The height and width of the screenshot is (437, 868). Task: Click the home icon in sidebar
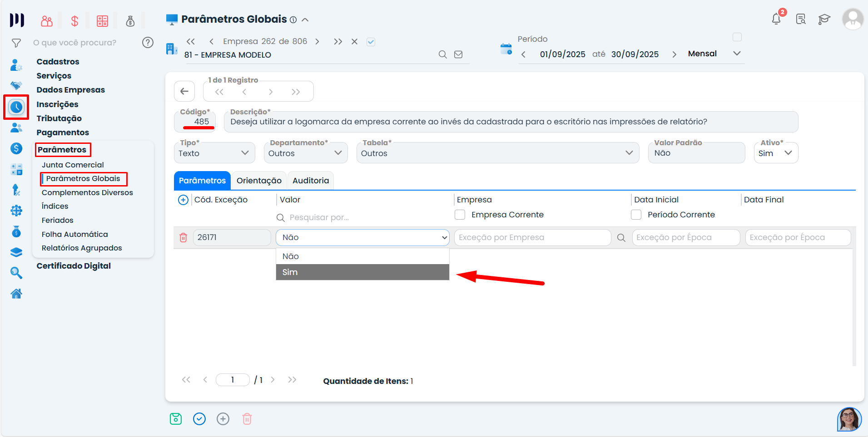16,294
